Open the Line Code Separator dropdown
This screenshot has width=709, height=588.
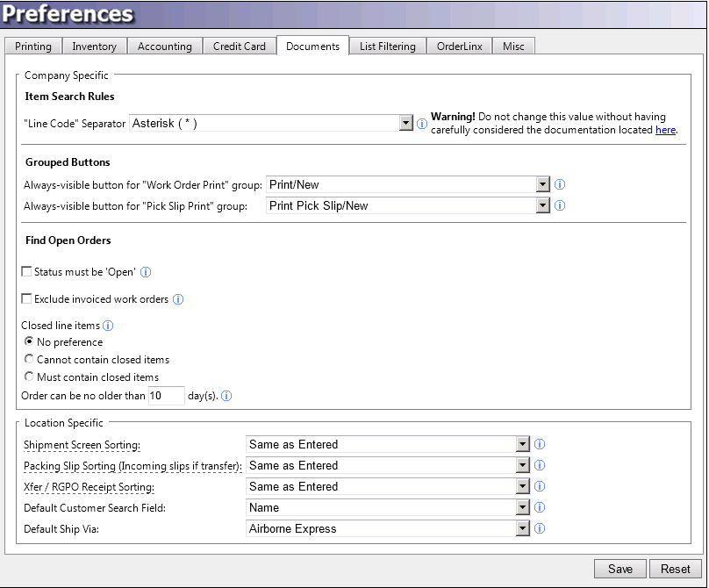tap(406, 124)
